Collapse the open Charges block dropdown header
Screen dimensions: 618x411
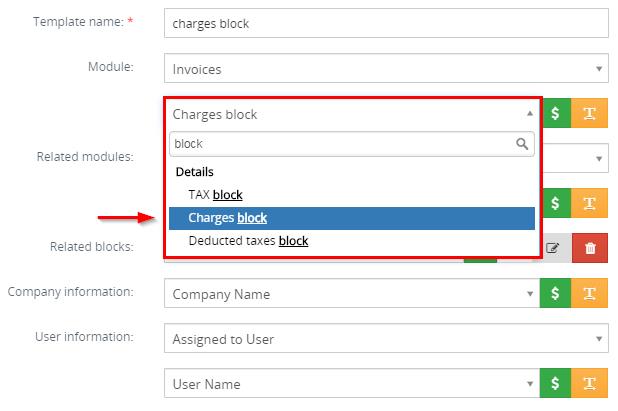pyautogui.click(x=352, y=114)
